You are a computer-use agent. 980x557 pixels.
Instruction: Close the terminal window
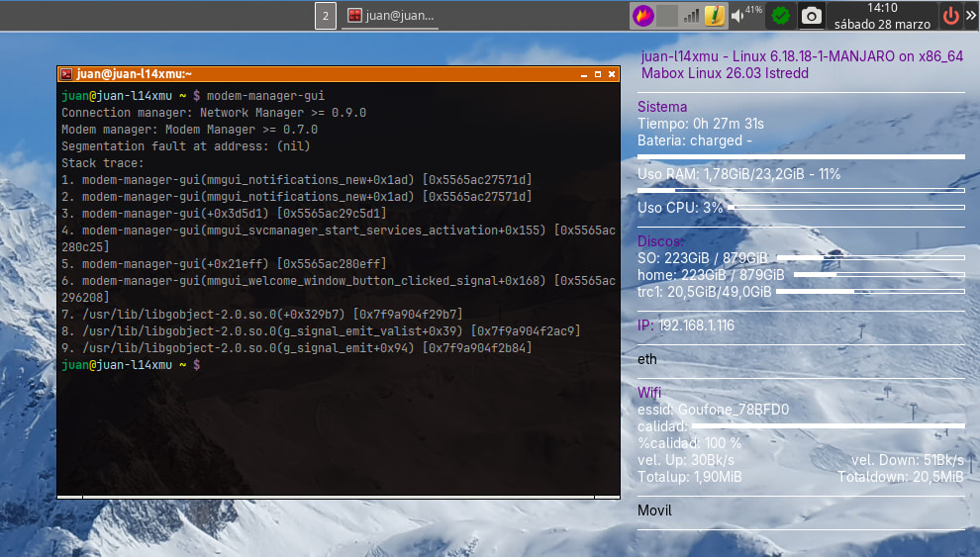pyautogui.click(x=612, y=74)
